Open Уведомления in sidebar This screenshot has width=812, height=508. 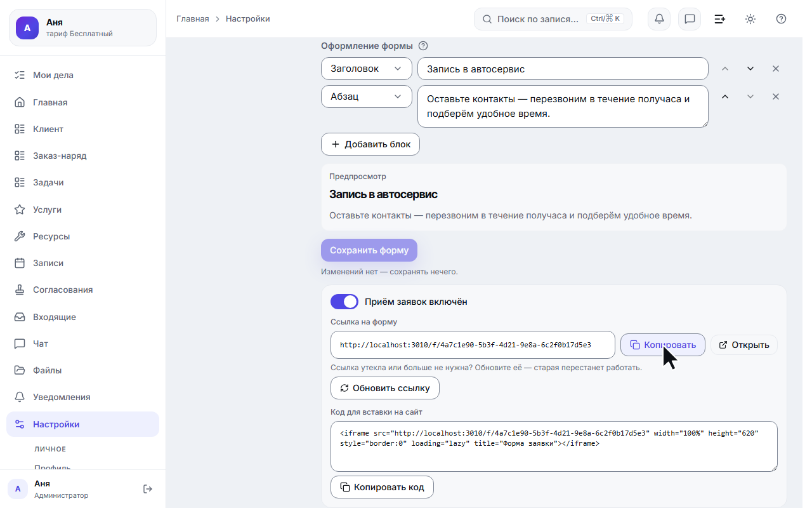click(x=82, y=397)
